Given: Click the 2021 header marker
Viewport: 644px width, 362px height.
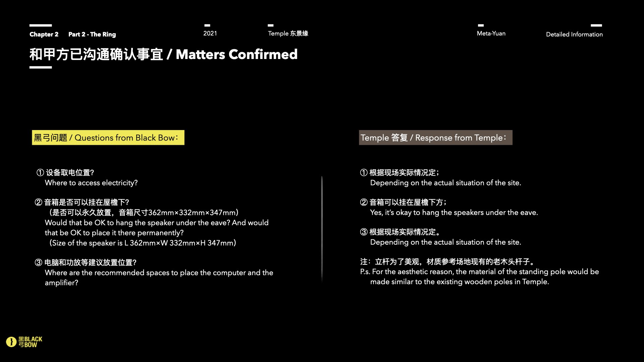Looking at the screenshot, I should tap(210, 33).
